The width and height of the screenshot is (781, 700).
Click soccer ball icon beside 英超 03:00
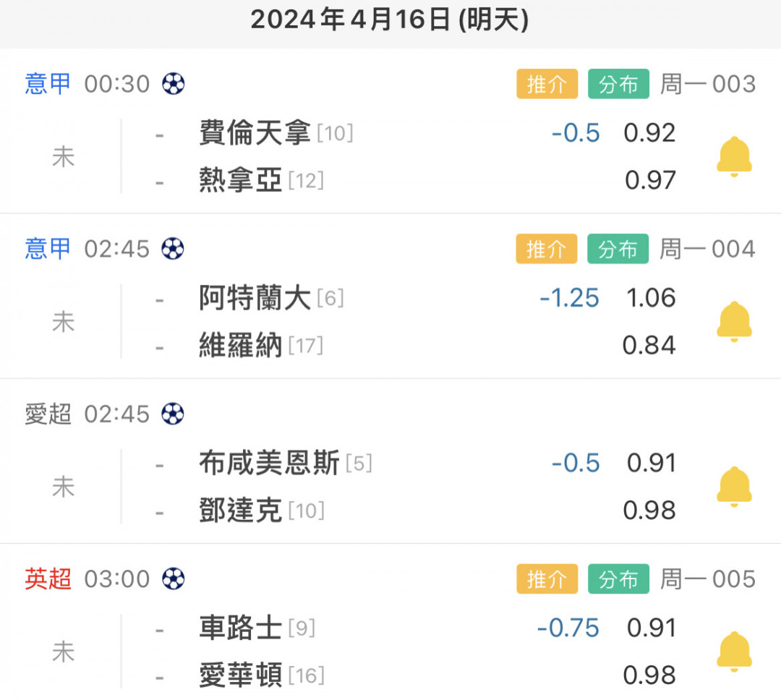tap(174, 579)
